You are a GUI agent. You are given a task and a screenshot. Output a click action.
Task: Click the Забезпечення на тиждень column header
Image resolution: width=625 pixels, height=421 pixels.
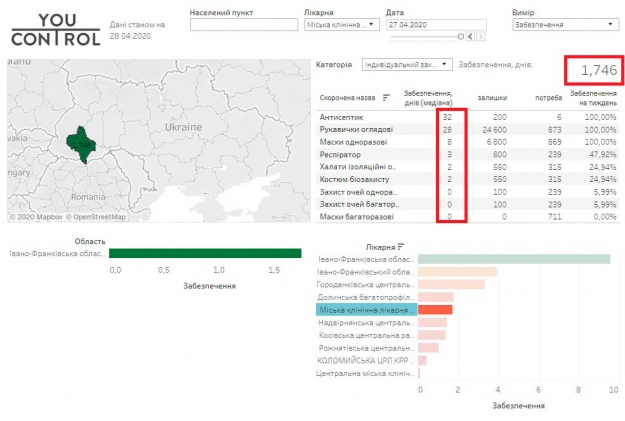[594, 98]
